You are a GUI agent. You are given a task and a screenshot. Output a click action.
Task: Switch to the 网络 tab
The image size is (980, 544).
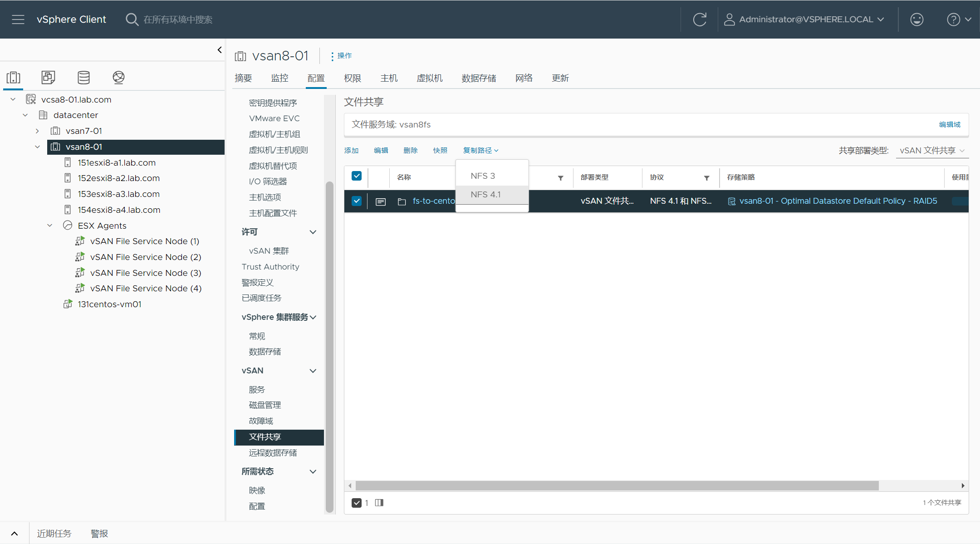pyautogui.click(x=524, y=78)
